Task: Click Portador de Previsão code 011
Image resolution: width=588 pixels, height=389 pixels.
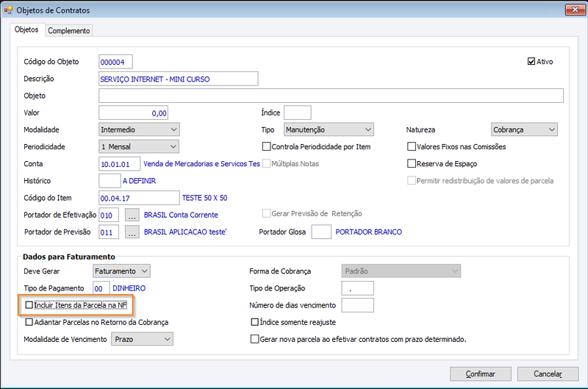Action: click(109, 232)
